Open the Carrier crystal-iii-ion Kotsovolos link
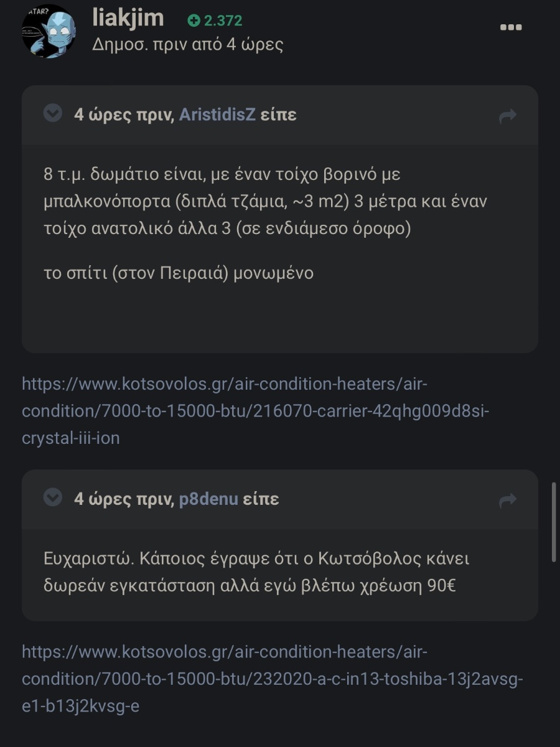560x747 pixels. click(x=256, y=411)
